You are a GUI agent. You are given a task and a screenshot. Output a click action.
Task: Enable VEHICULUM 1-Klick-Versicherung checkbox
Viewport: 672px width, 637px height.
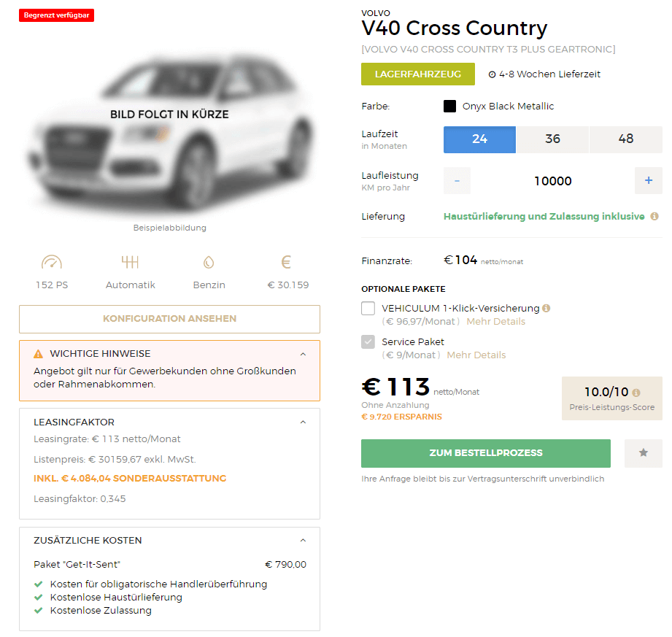pyautogui.click(x=368, y=308)
